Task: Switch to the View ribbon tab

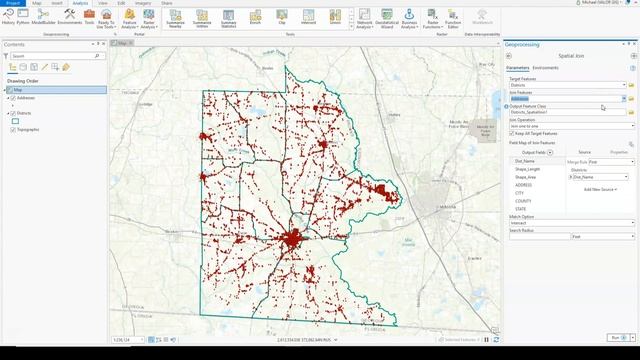Action: pos(103,3)
